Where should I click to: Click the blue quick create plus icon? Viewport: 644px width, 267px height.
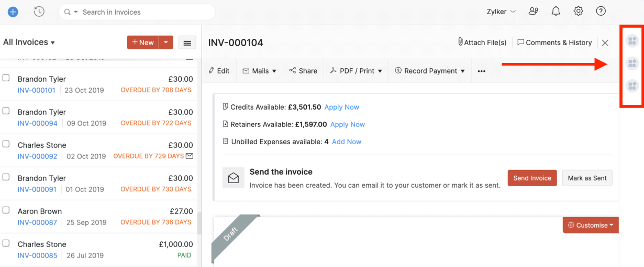click(13, 12)
